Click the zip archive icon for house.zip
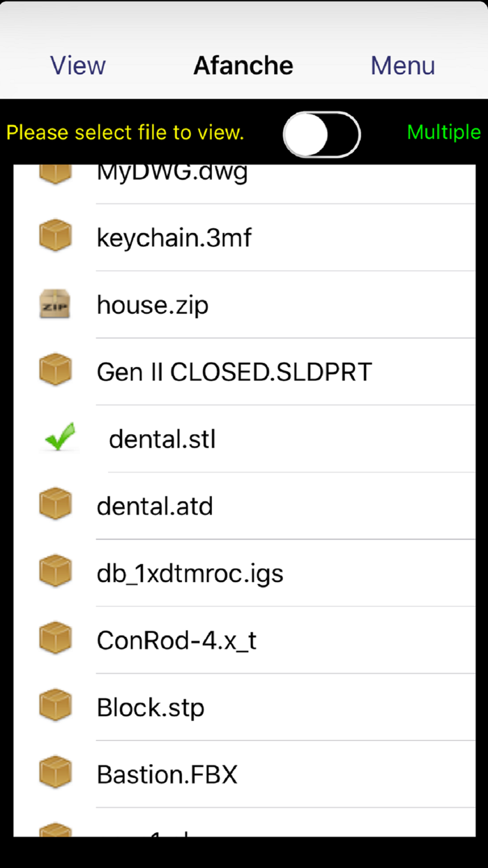The image size is (488, 868). click(x=55, y=305)
